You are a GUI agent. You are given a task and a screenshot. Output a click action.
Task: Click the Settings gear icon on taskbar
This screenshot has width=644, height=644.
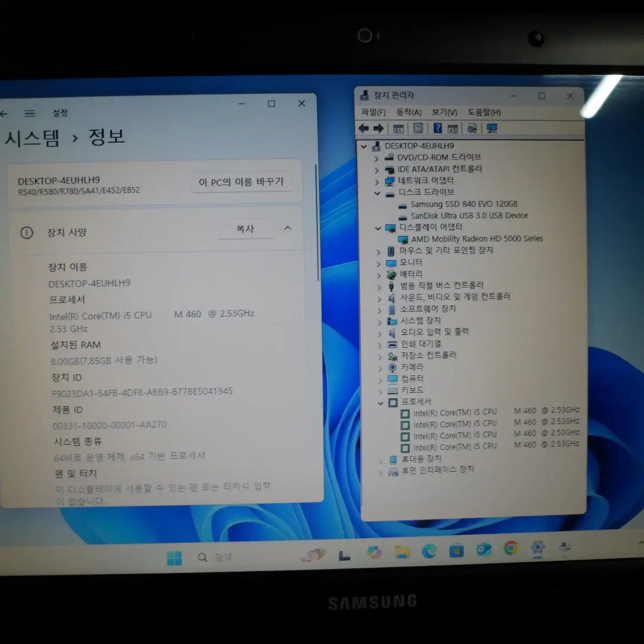click(x=537, y=548)
